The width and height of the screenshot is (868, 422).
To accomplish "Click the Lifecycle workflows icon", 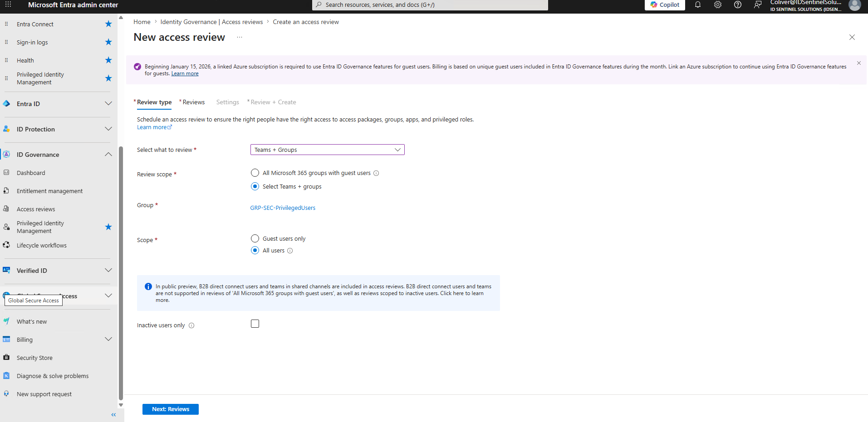I will (6, 245).
